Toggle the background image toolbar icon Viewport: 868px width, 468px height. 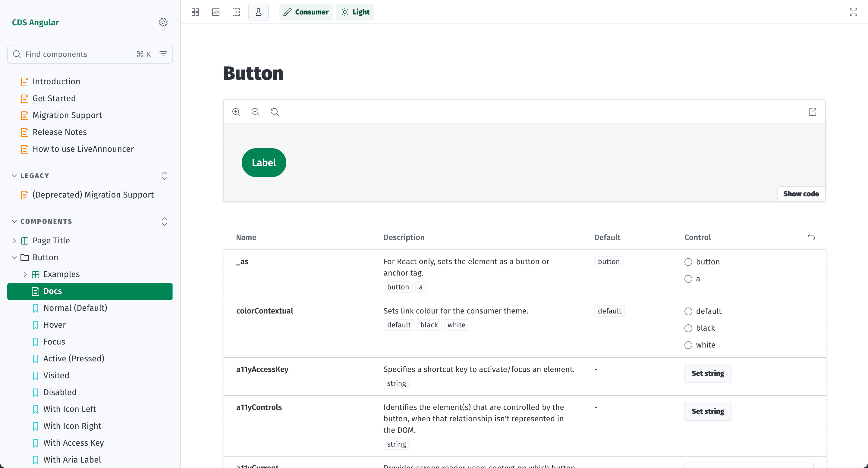coord(216,12)
